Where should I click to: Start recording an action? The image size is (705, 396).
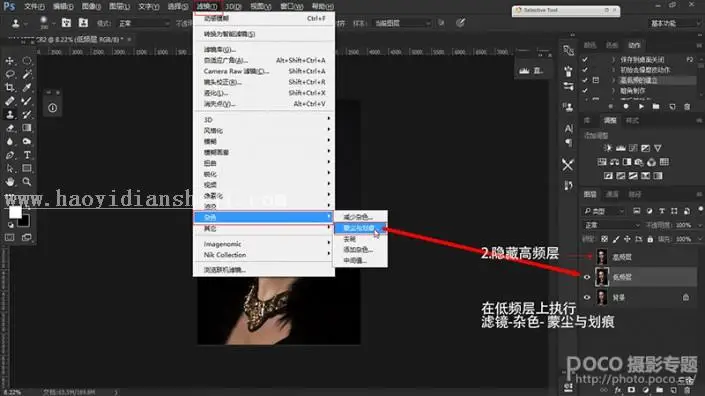[626, 107]
